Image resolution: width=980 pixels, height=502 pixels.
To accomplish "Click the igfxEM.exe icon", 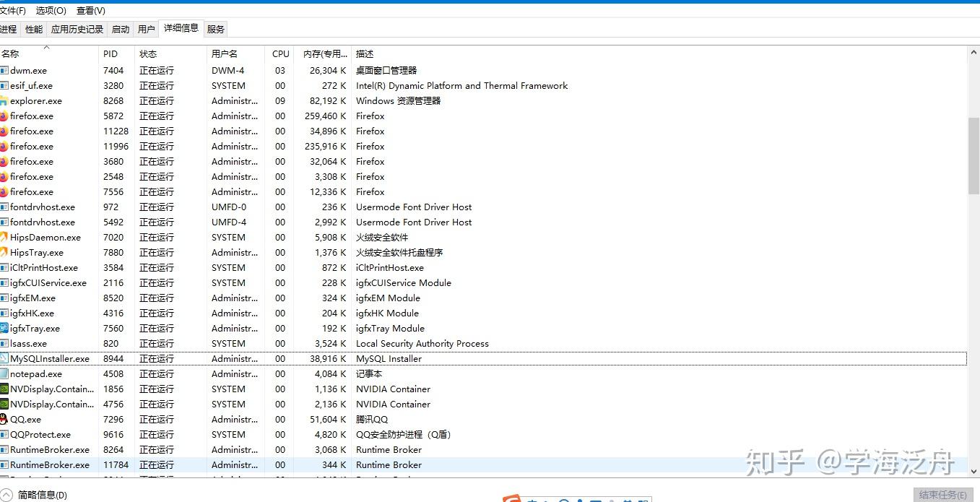I will click(4, 298).
